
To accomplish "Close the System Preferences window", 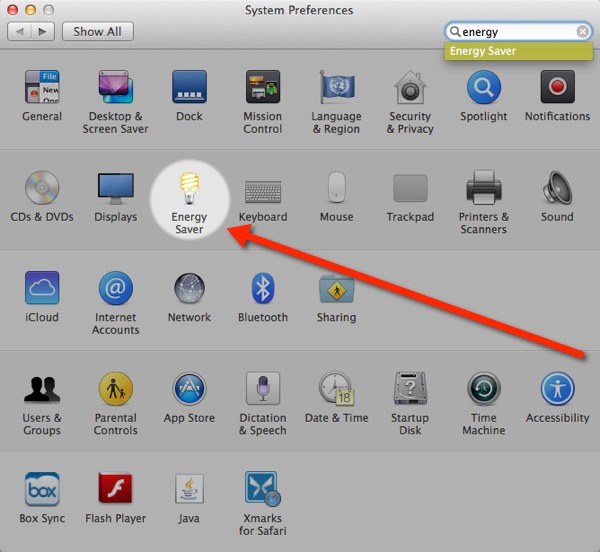I will [13, 10].
